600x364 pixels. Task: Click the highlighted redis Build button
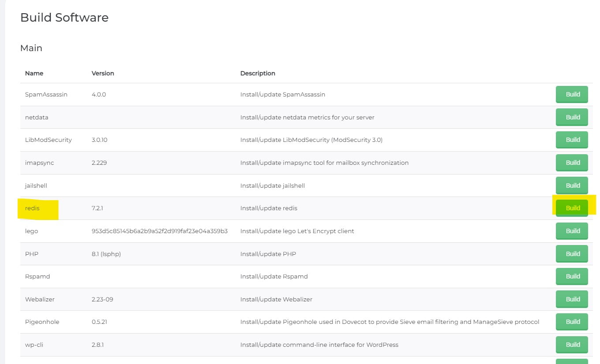pos(572,208)
